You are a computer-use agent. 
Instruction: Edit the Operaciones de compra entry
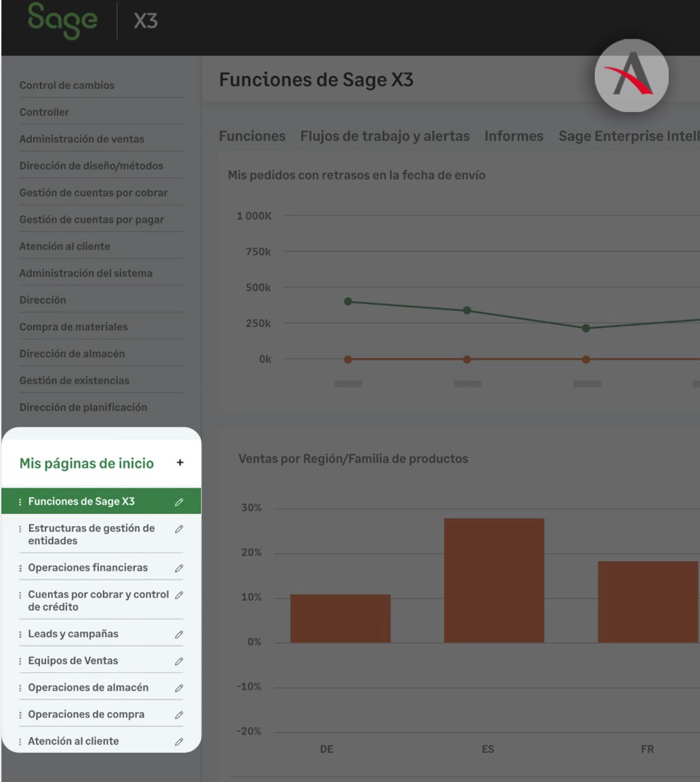click(179, 715)
